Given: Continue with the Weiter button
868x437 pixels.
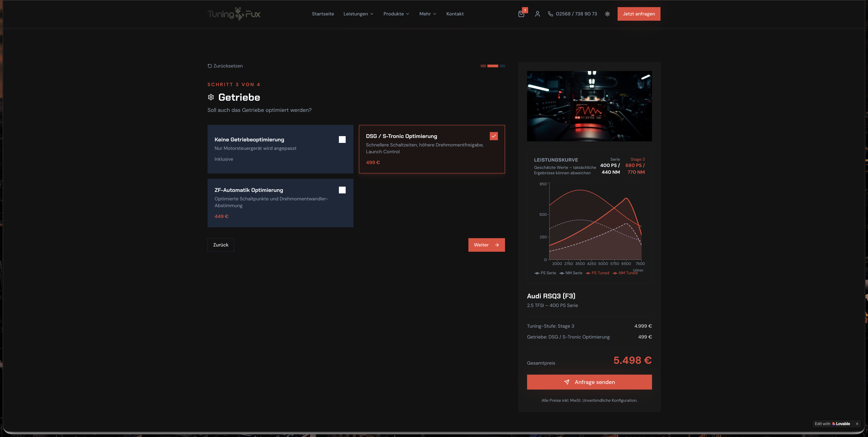Looking at the screenshot, I should (486, 245).
